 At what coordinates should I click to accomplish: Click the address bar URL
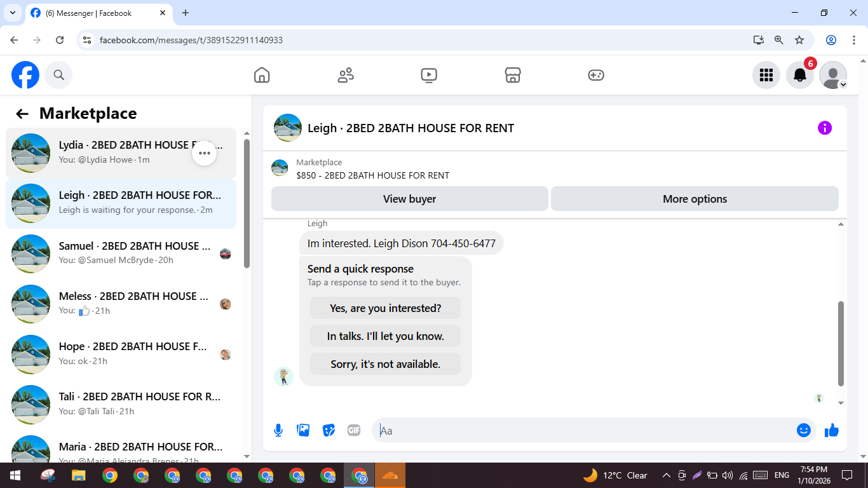(x=191, y=40)
